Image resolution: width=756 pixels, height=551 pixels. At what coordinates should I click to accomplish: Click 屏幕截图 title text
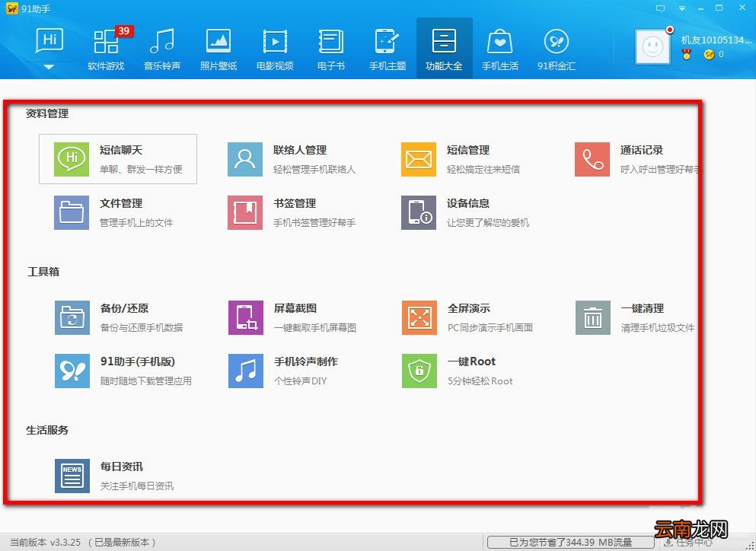click(x=295, y=308)
